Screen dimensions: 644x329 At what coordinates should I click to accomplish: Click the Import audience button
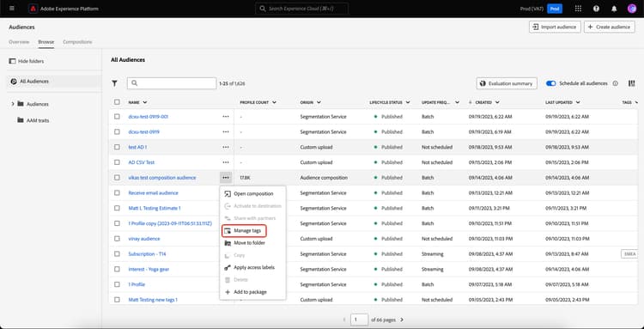(x=555, y=27)
